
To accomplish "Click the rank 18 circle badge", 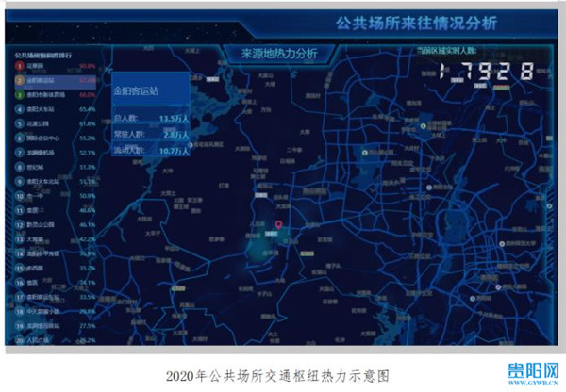I will tap(19, 311).
